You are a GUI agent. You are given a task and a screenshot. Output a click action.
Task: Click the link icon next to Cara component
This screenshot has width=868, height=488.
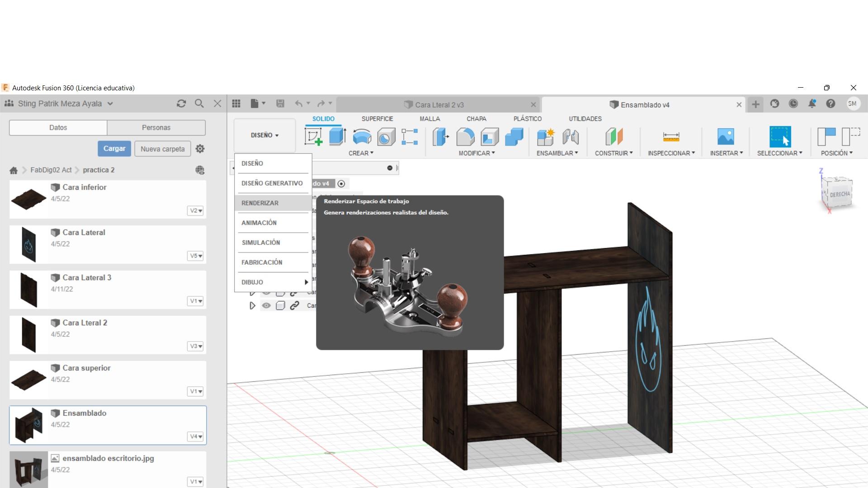coord(294,305)
